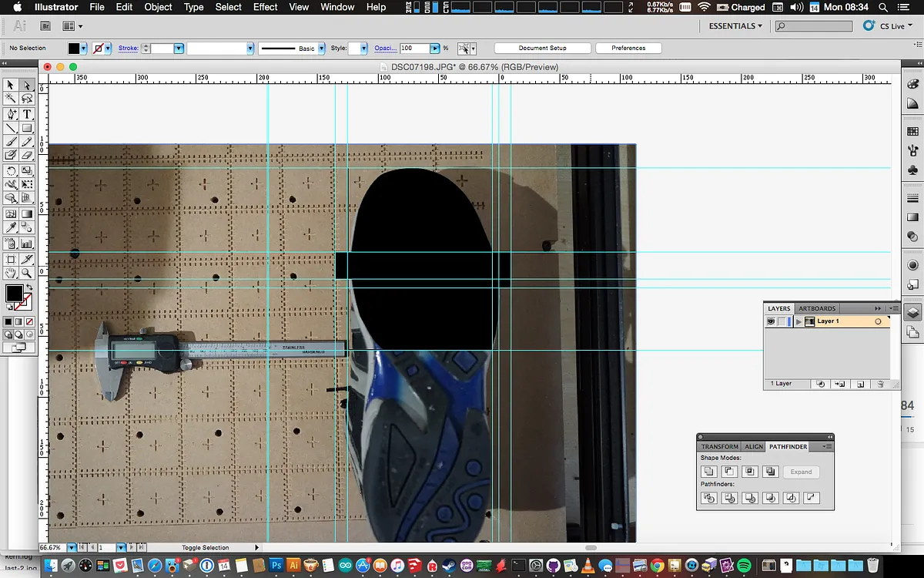Image resolution: width=924 pixels, height=578 pixels.
Task: Expand Layer 1 disclosure triangle
Action: pyautogui.click(x=798, y=321)
